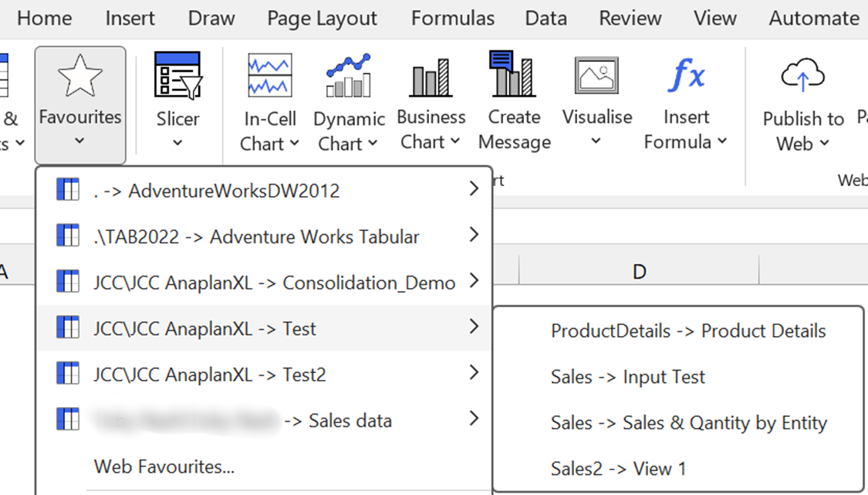Open the Slicer dropdown arrow
Image resolution: width=868 pixels, height=495 pixels.
(x=177, y=143)
